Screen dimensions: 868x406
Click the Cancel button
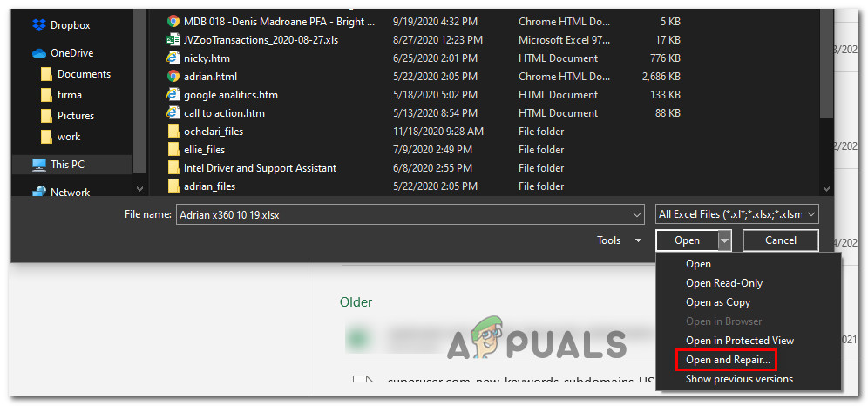click(781, 240)
